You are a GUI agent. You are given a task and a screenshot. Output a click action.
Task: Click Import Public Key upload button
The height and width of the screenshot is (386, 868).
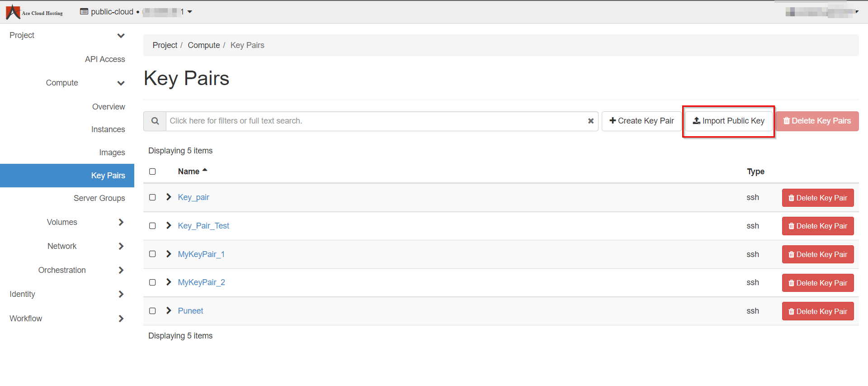tap(728, 121)
